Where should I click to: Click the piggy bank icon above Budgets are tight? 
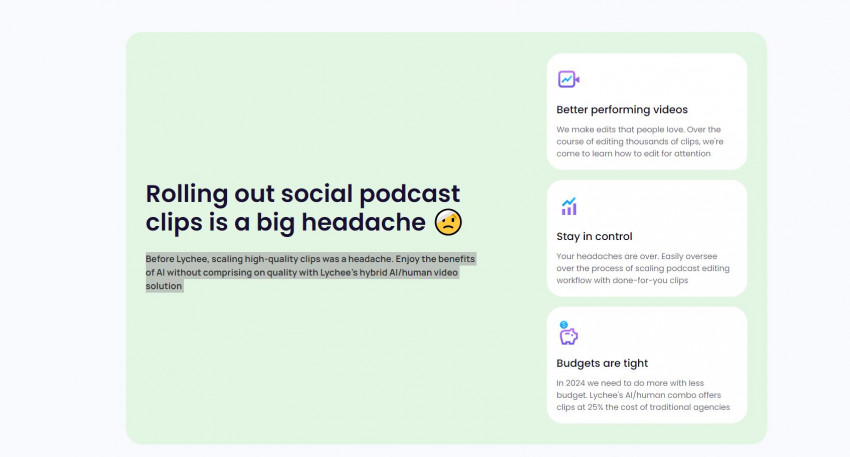568,334
